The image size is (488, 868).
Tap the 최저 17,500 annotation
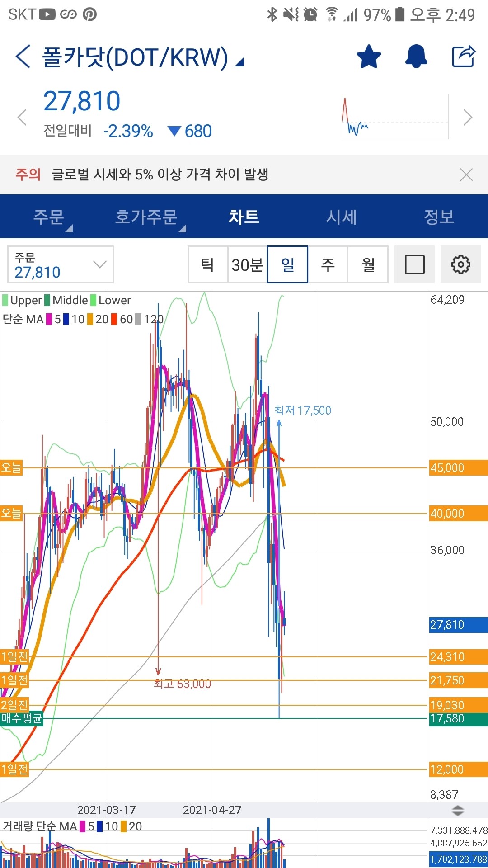click(x=303, y=410)
